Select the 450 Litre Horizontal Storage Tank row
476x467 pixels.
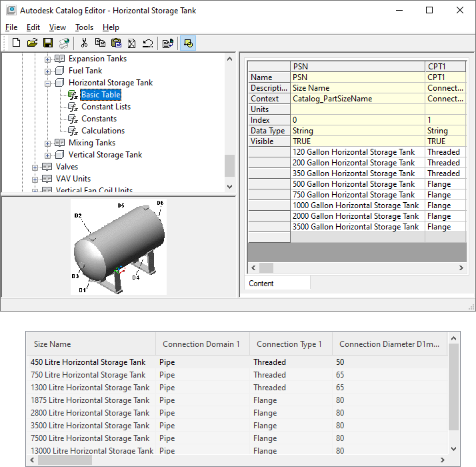tap(237, 362)
